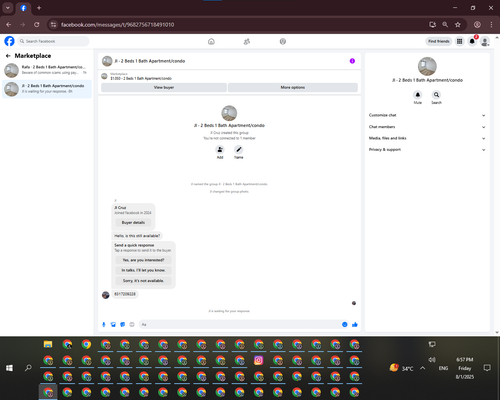Click the group photo in the right panel

(x=427, y=66)
